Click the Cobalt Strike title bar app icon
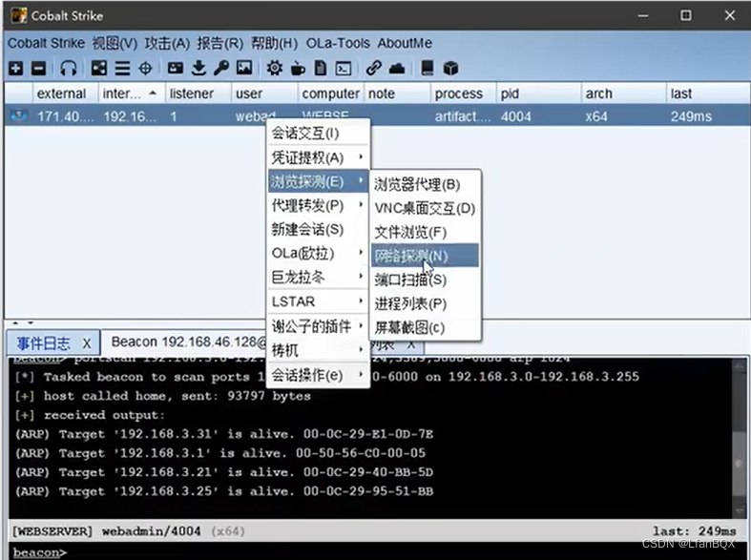This screenshot has height=560, width=751. pos(19,15)
